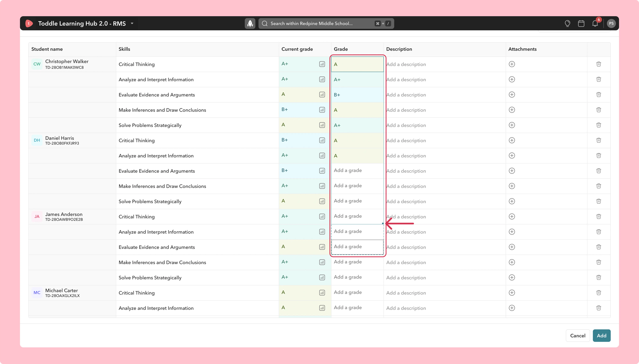Open the notifications bell

pos(595,23)
